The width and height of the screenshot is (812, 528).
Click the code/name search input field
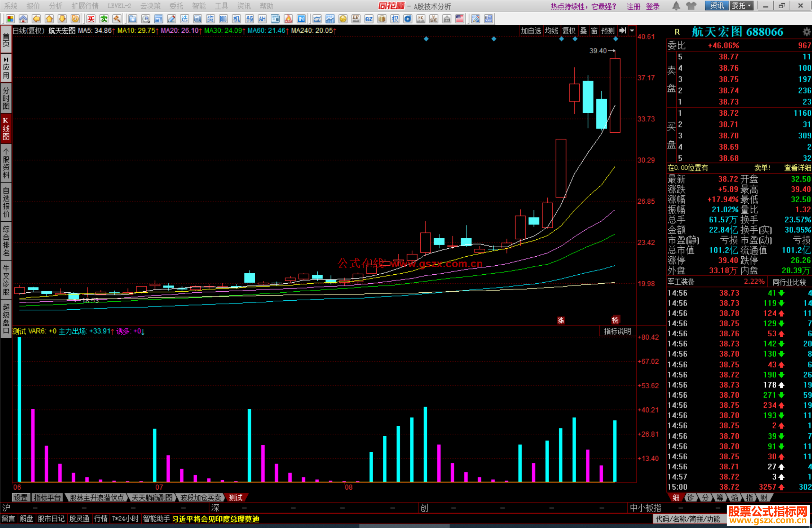coord(688,519)
